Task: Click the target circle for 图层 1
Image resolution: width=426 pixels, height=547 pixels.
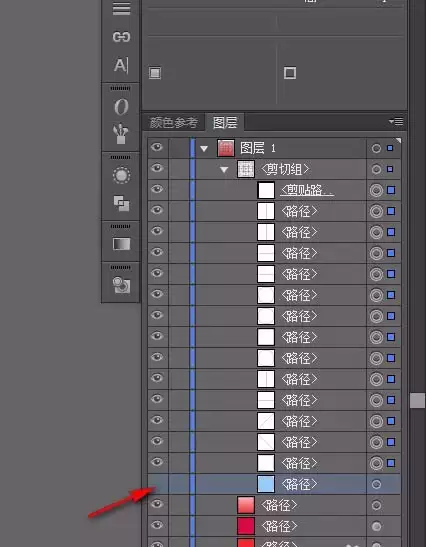Action: [376, 148]
